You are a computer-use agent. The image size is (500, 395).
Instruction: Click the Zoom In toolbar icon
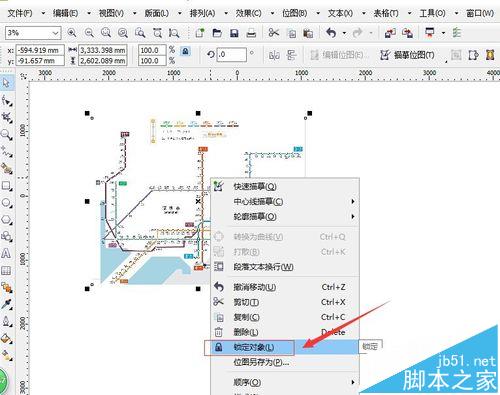click(72, 33)
